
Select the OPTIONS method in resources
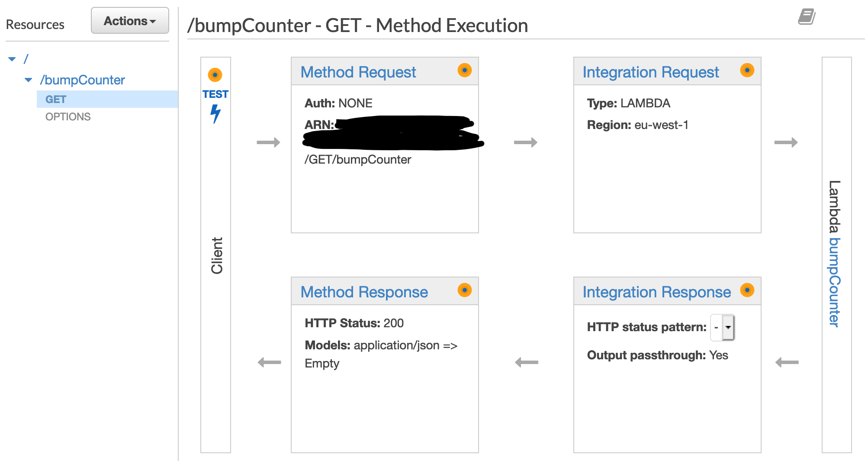pyautogui.click(x=68, y=117)
